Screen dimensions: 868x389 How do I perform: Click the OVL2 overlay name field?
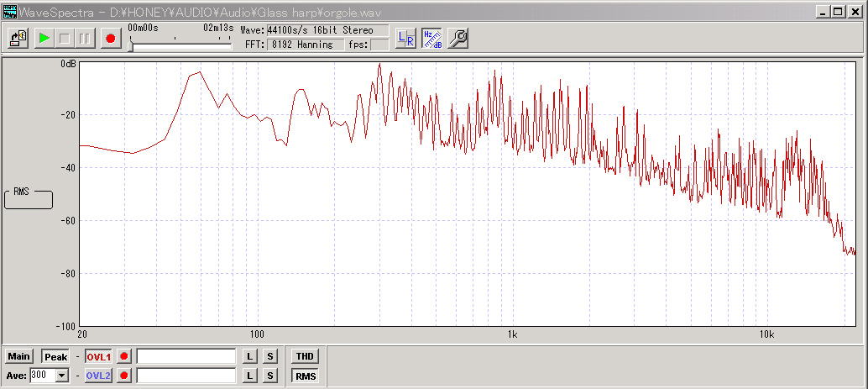[x=186, y=376]
